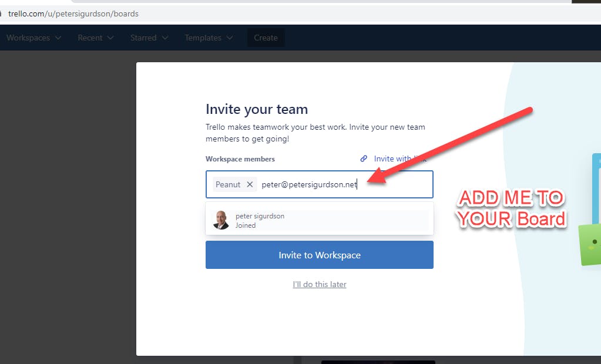601x364 pixels.
Task: Open the Workspaces menu
Action: 33,38
